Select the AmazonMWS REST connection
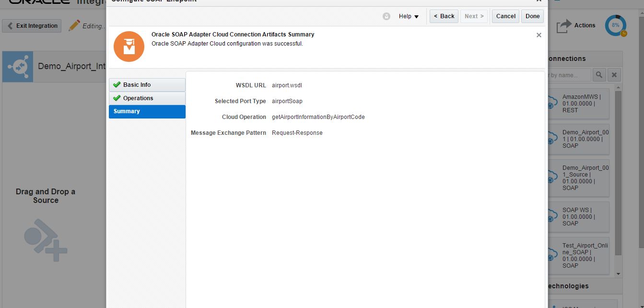The width and height of the screenshot is (644, 308). [578, 104]
